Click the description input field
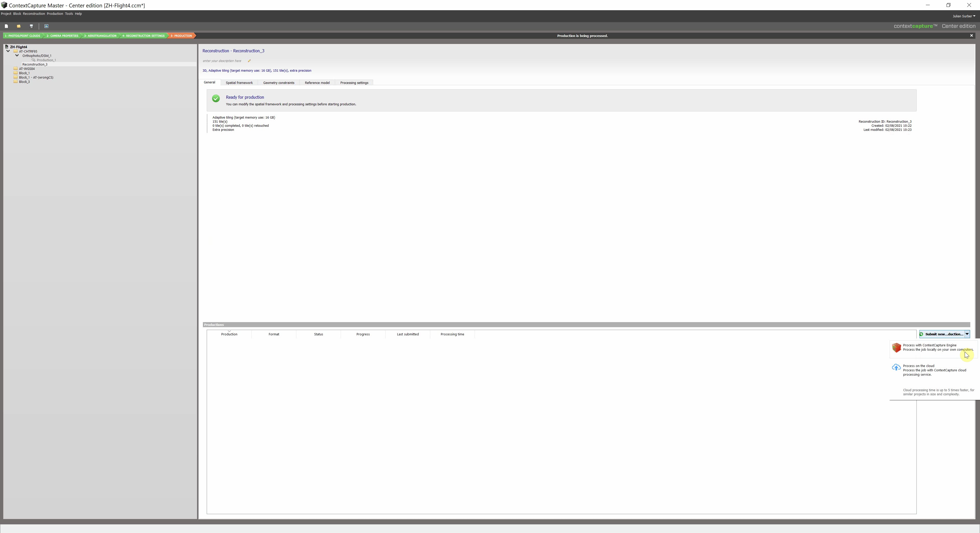The width and height of the screenshot is (980, 533). pos(222,61)
